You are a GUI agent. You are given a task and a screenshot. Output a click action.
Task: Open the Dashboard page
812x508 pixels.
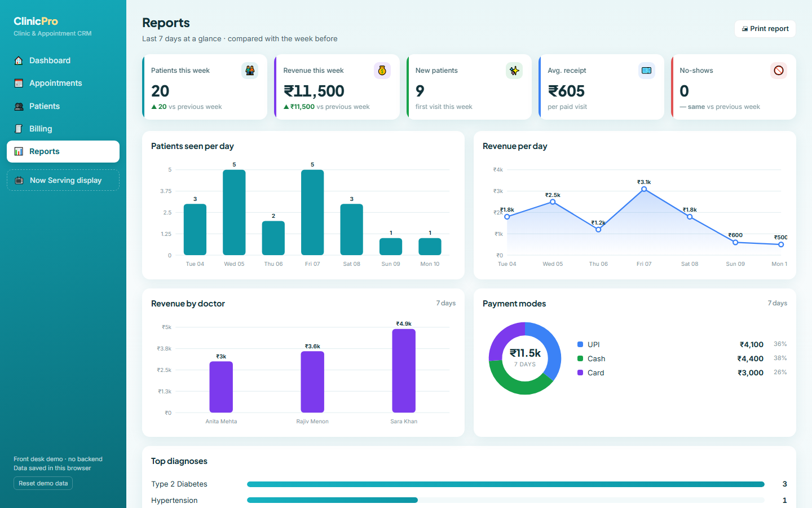click(x=63, y=60)
